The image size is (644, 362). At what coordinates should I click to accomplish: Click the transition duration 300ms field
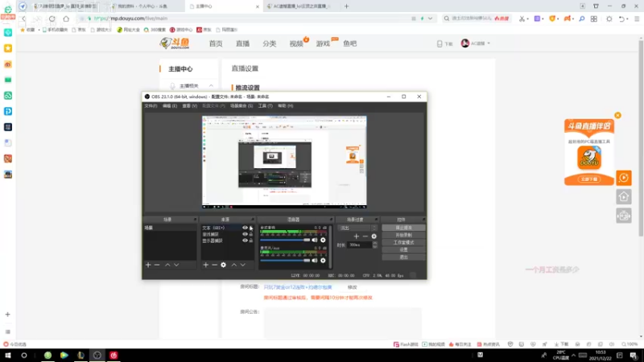click(x=359, y=245)
